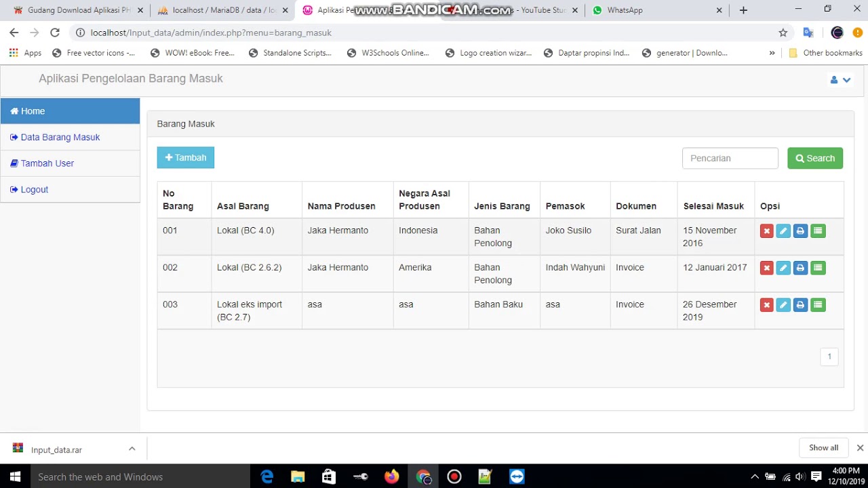Viewport: 868px width, 488px height.
Task: Bookmark this page with star icon
Action: [783, 33]
